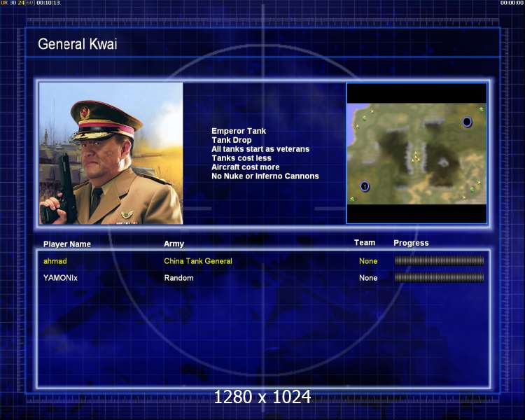Select player name ahmad
The height and width of the screenshot is (420, 525).
coord(55,261)
